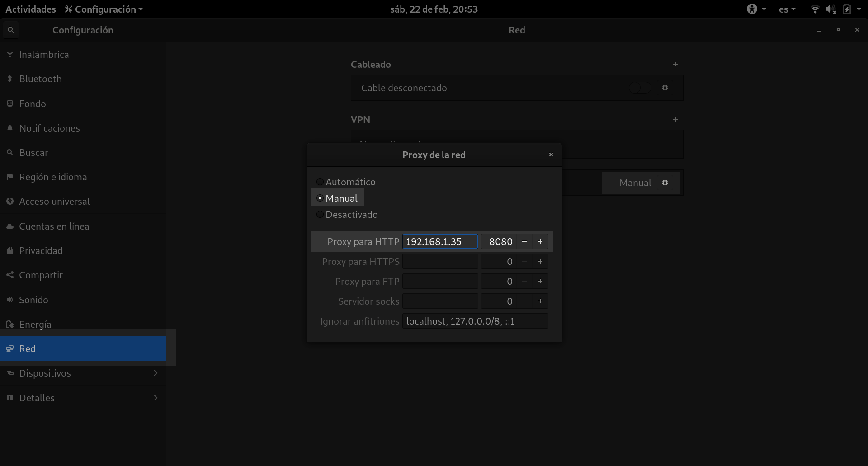Select the Manual proxy radio button
The height and width of the screenshot is (466, 868).
point(320,198)
